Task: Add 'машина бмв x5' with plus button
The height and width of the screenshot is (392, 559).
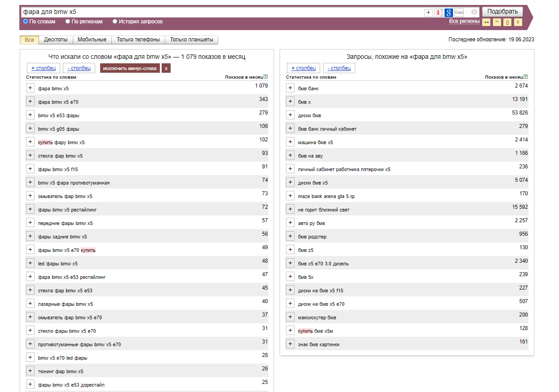Action: point(290,142)
